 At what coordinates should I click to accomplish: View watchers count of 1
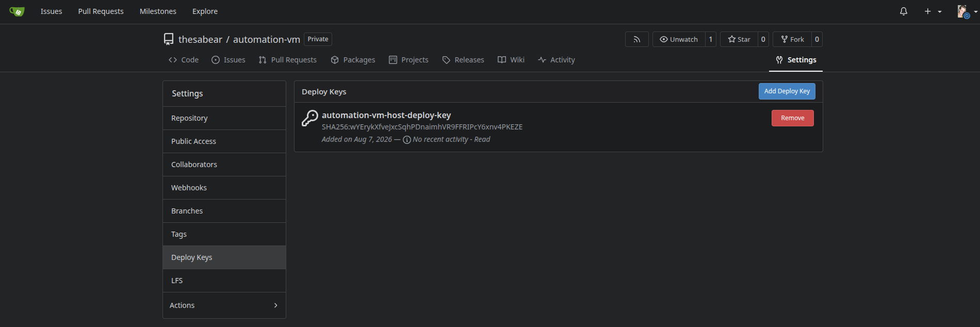[711, 39]
